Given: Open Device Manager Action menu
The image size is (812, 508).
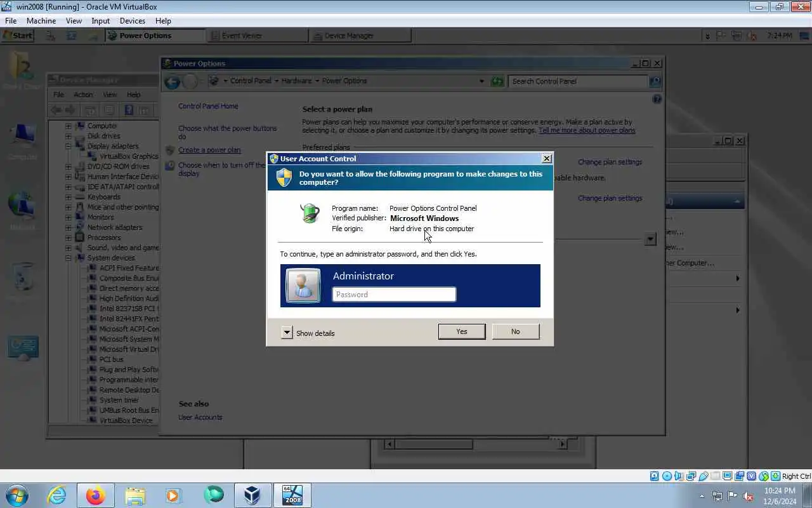Looking at the screenshot, I should point(83,95).
